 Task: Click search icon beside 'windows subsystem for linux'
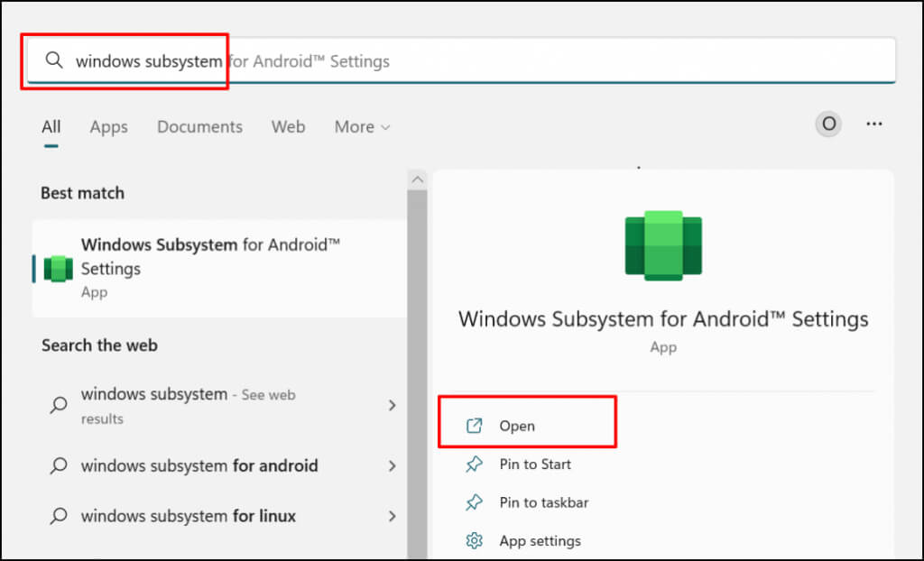click(59, 516)
